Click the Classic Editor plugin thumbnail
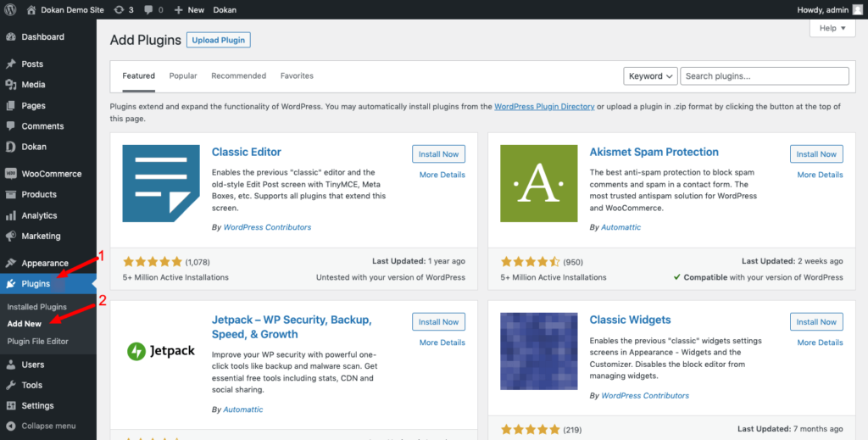 click(161, 184)
